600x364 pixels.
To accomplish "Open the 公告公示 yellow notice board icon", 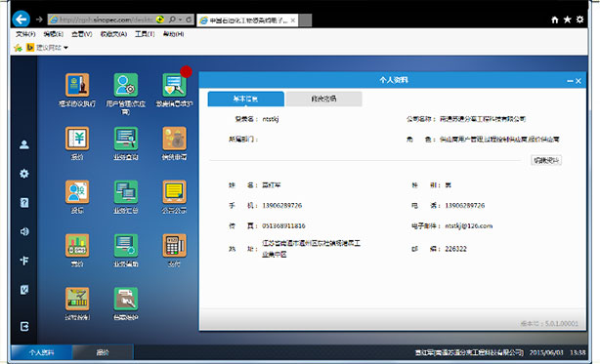I will [175, 191].
